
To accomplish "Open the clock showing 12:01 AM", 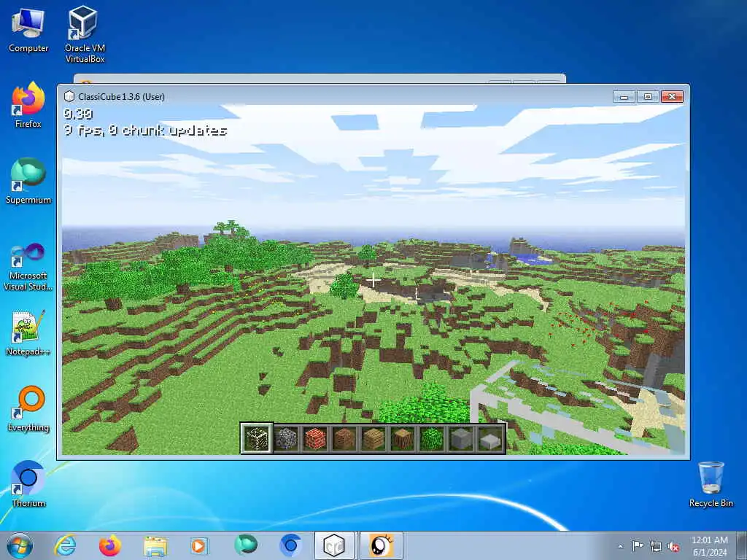I will coord(710,546).
